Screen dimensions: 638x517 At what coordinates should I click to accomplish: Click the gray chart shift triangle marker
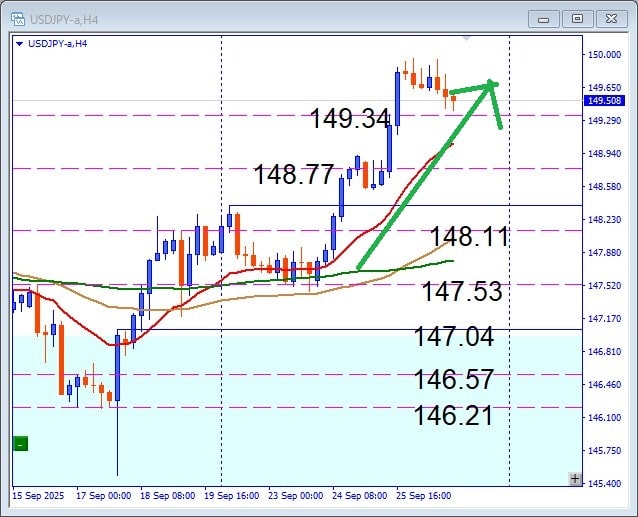pyautogui.click(x=467, y=38)
